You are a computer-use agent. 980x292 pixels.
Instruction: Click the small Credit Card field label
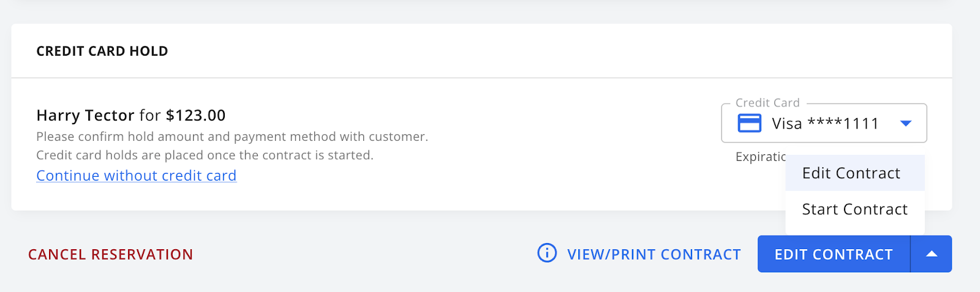coord(767,103)
